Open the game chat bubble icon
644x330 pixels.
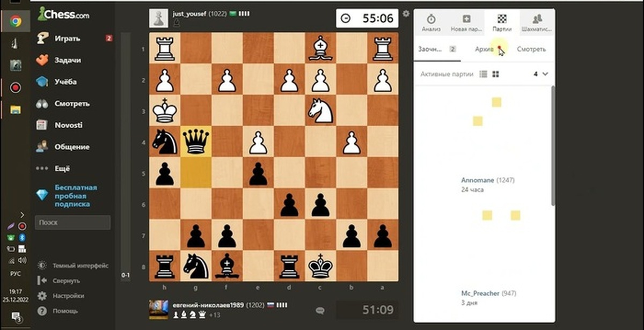coord(320,310)
